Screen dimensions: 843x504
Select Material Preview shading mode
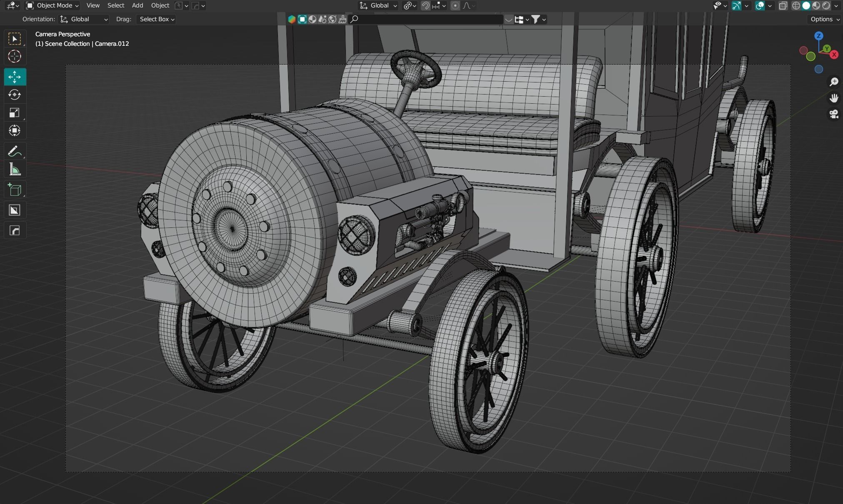(x=815, y=5)
